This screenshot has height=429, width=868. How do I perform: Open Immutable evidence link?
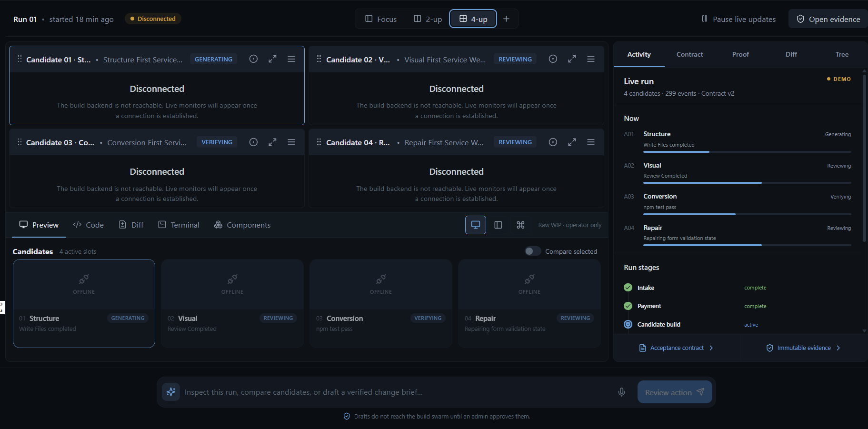point(803,348)
